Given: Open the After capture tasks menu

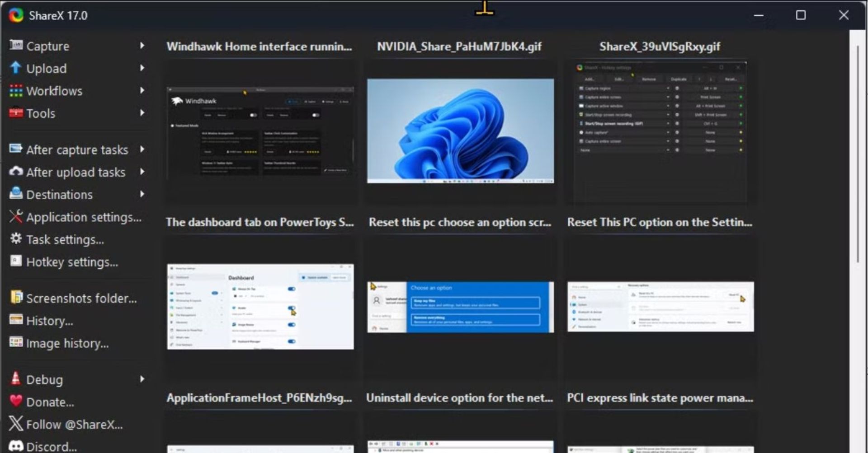Looking at the screenshot, I should (x=78, y=149).
